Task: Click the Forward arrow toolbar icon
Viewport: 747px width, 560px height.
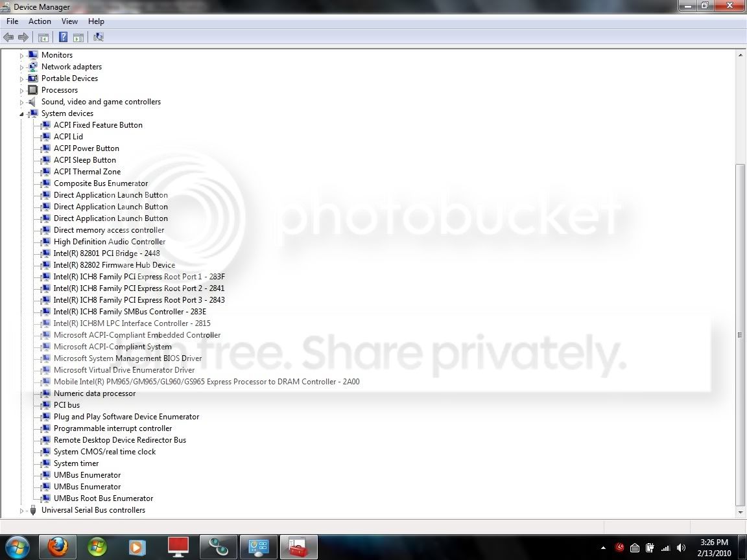Action: point(23,37)
